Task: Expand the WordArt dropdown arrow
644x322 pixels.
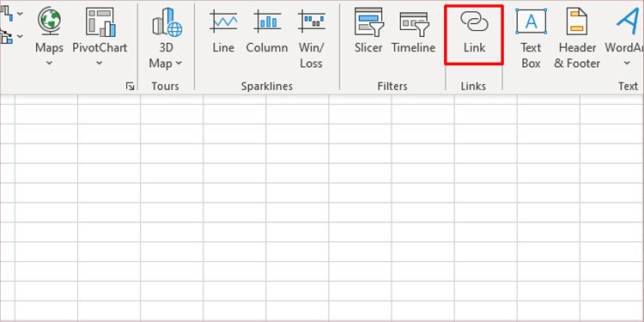Action: coord(627,64)
